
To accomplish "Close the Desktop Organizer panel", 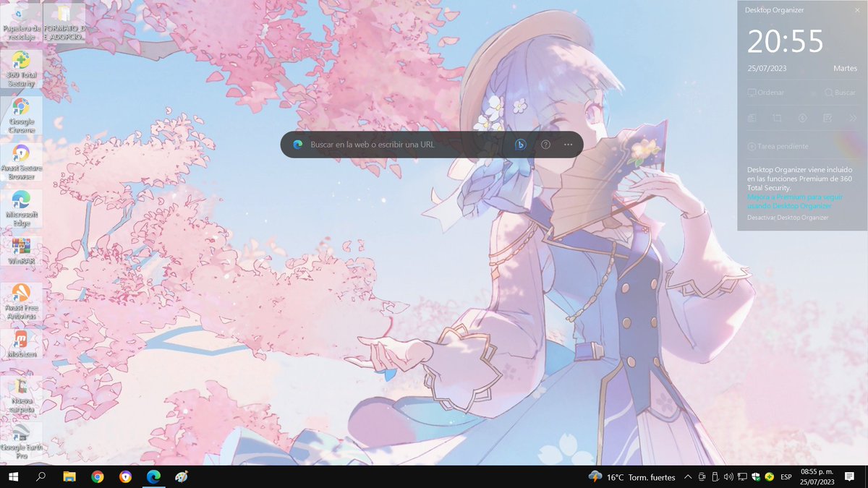I will (x=856, y=10).
